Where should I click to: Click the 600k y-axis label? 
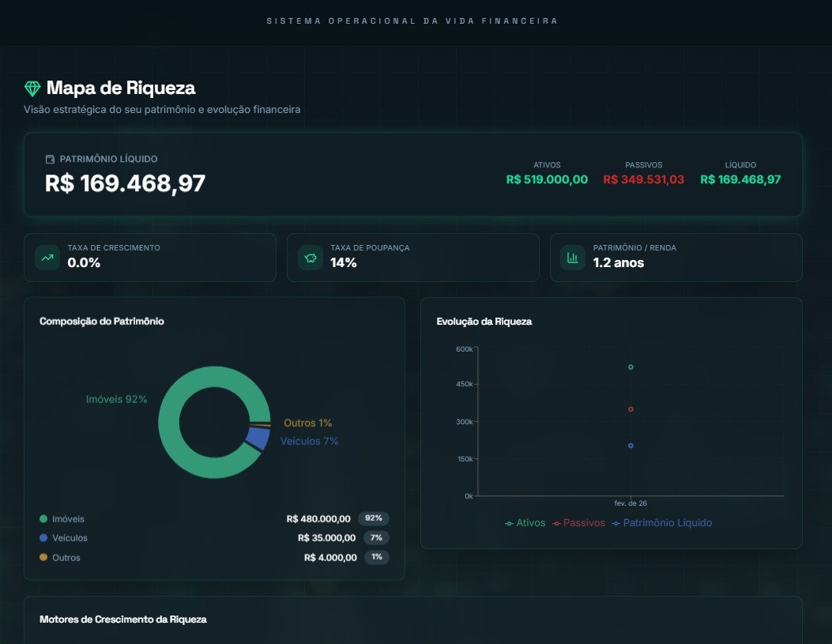[x=465, y=349]
